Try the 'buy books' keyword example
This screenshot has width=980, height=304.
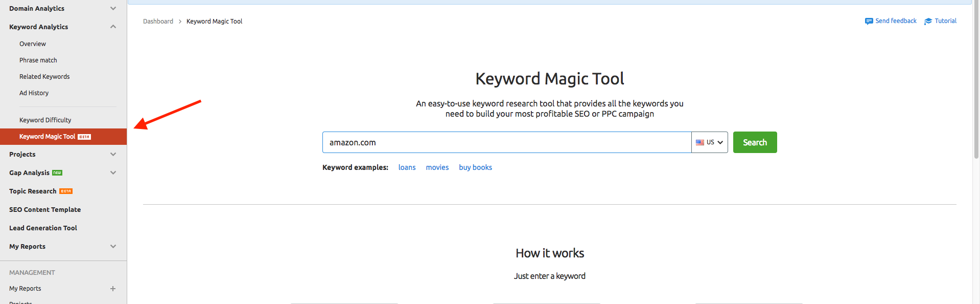(475, 167)
